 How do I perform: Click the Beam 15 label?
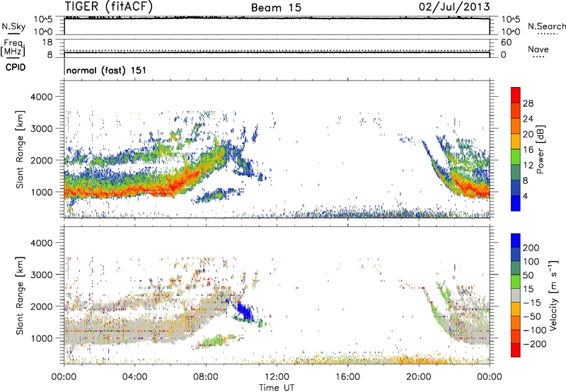(276, 8)
